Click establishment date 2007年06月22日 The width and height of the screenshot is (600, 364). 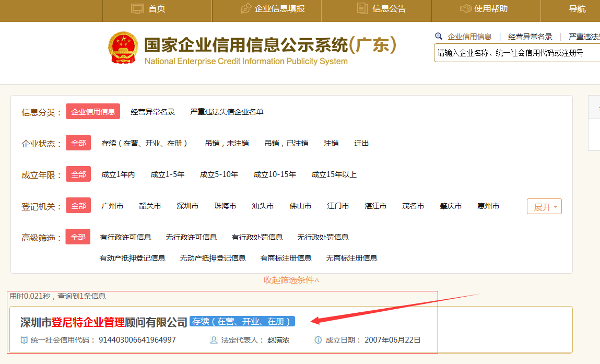[x=393, y=340]
